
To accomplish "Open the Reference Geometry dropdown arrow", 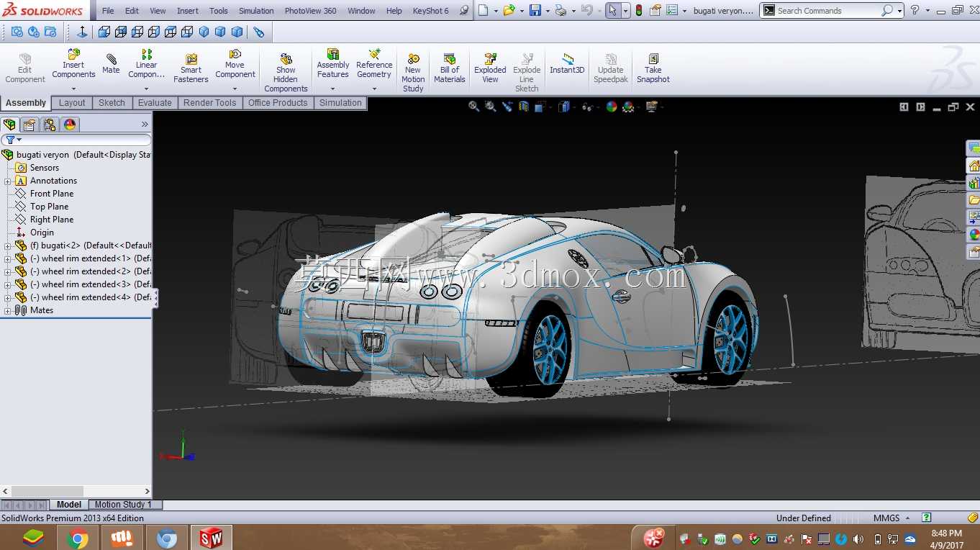I will coord(374,89).
